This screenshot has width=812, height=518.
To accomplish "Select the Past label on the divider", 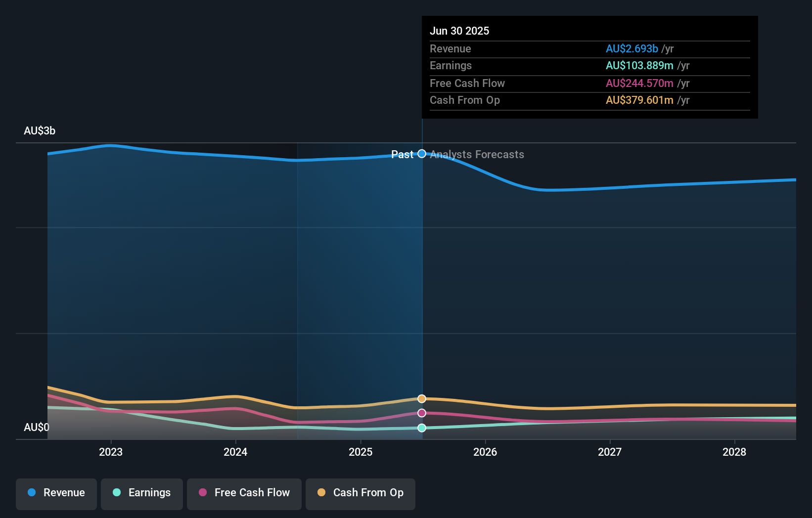I will point(402,155).
